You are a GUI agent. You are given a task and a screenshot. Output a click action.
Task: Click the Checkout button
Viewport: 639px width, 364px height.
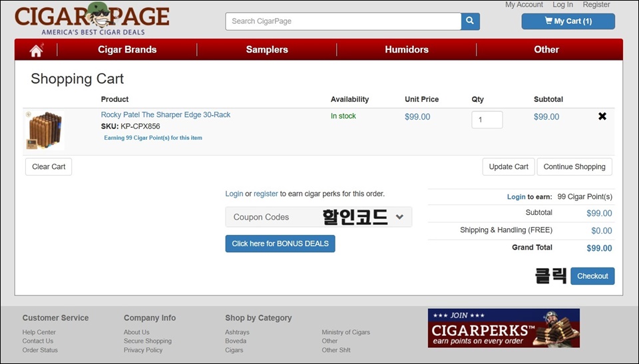point(592,276)
